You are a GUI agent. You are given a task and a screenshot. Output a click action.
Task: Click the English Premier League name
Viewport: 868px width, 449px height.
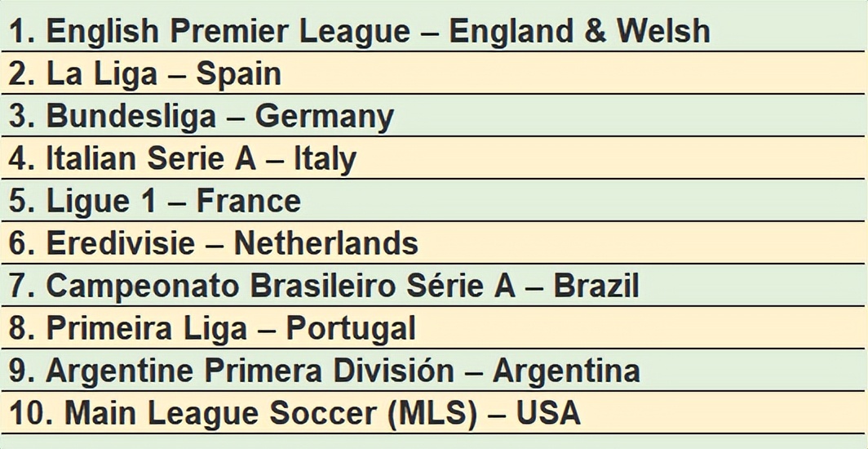pos(228,32)
